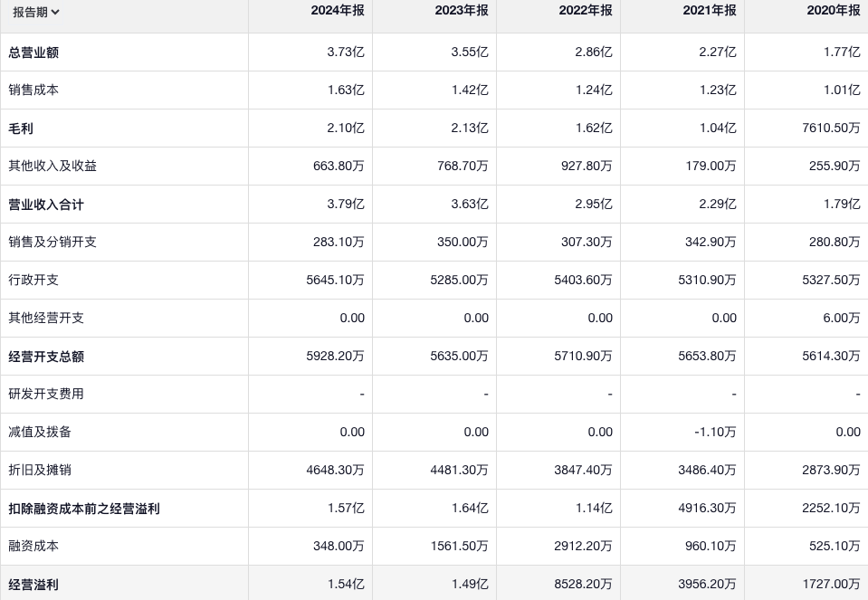Image resolution: width=868 pixels, height=600 pixels.
Task: Click the 融资成本 row label
Action: tap(33, 547)
